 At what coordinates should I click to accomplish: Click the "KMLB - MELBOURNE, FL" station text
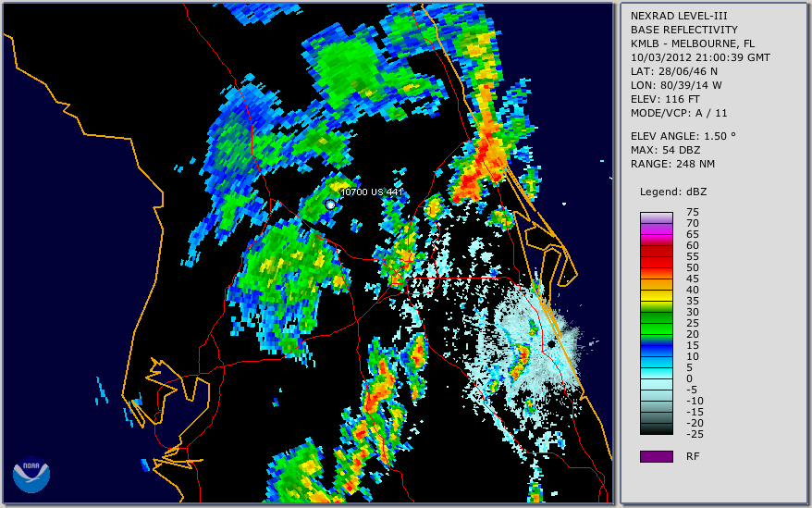(693, 43)
